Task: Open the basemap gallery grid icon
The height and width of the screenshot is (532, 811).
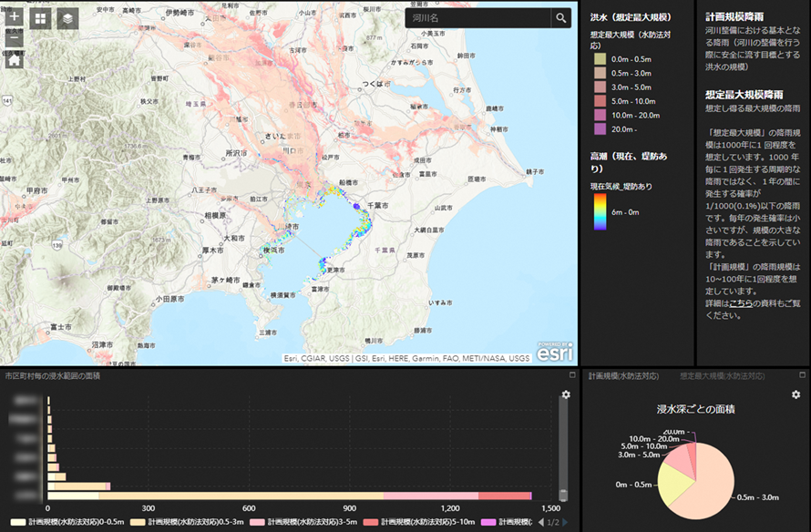Action: 41,18
